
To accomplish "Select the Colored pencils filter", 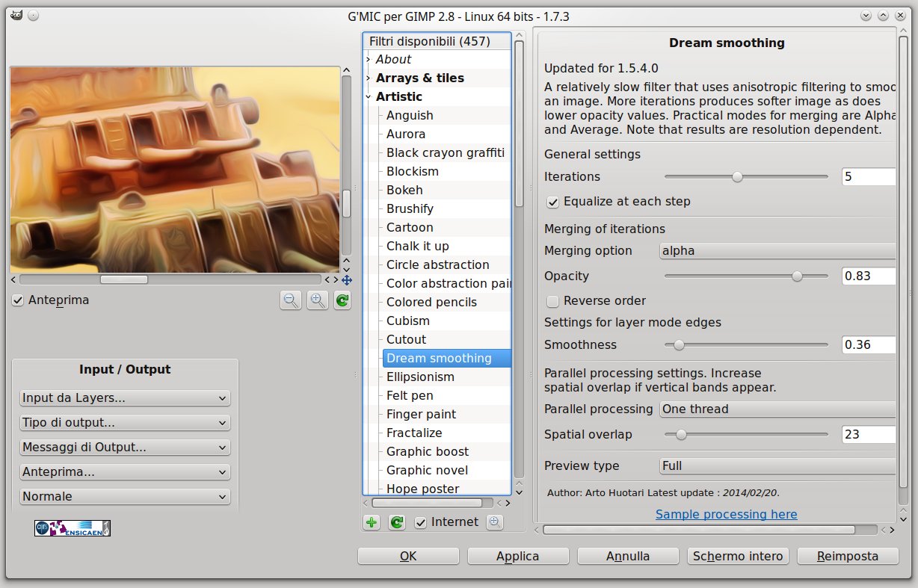I will click(431, 303).
